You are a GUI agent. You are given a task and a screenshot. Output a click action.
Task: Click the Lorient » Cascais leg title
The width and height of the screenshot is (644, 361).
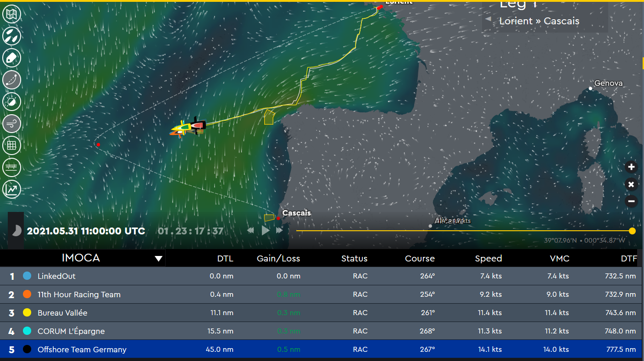pos(539,21)
